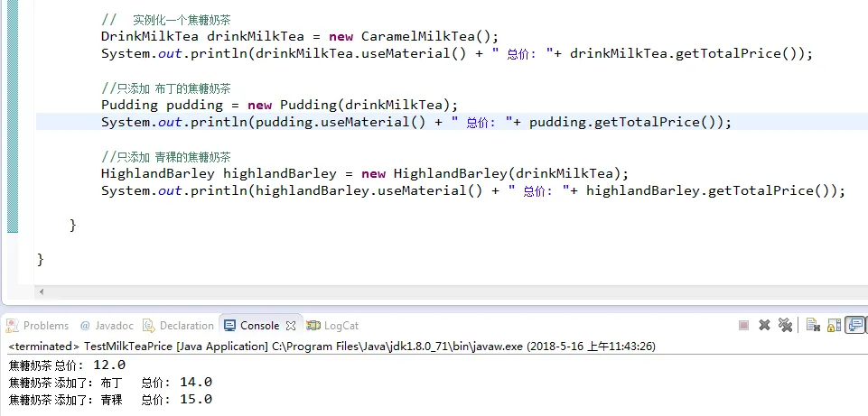Click the Problems tab icon
This screenshot has height=416, width=868.
click(12, 326)
